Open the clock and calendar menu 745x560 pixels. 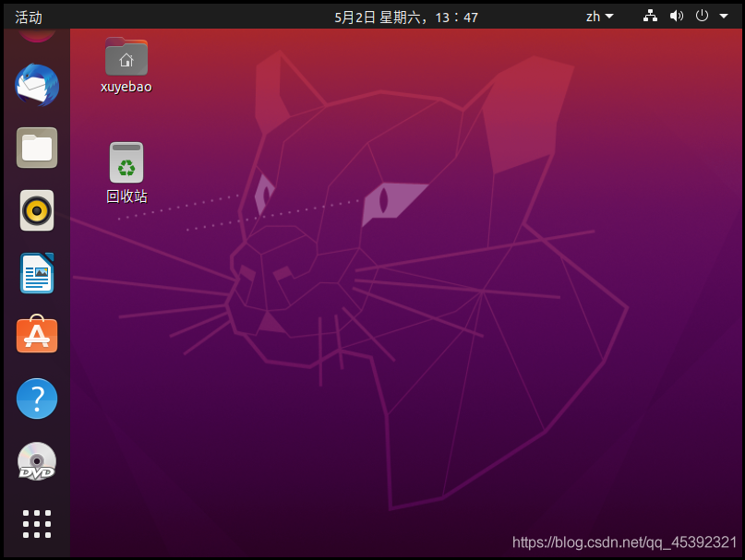pos(406,18)
